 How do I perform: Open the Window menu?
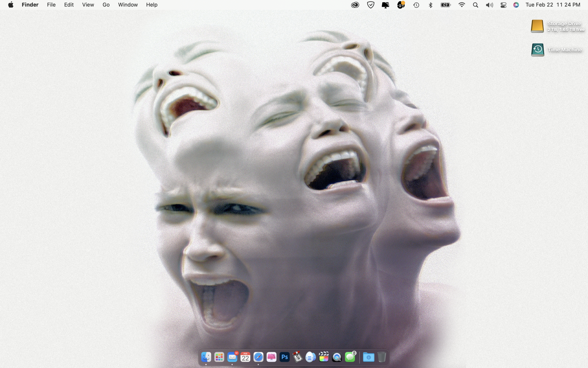pos(128,5)
